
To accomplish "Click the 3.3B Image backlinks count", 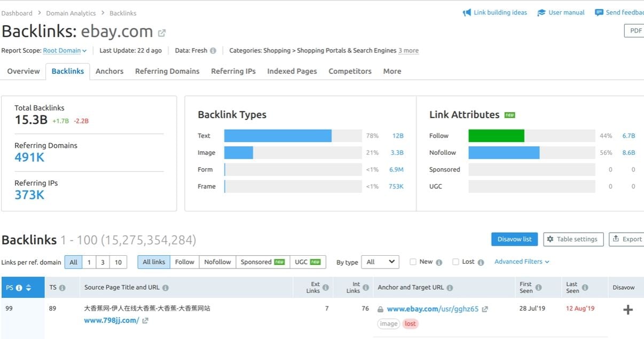I will [397, 153].
